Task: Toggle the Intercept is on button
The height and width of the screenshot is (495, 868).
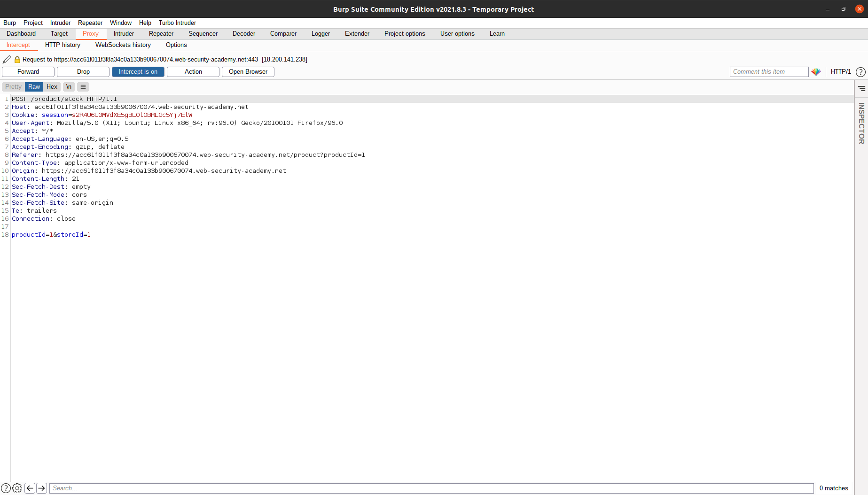Action: [138, 72]
